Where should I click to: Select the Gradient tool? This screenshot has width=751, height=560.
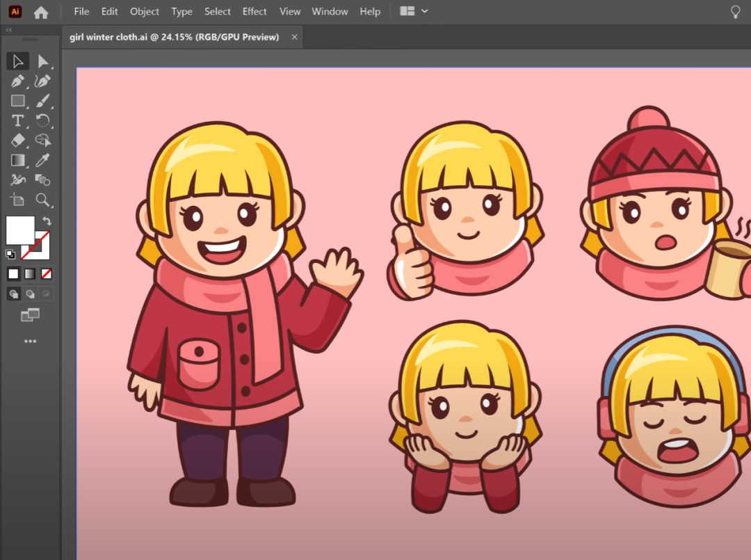[18, 161]
